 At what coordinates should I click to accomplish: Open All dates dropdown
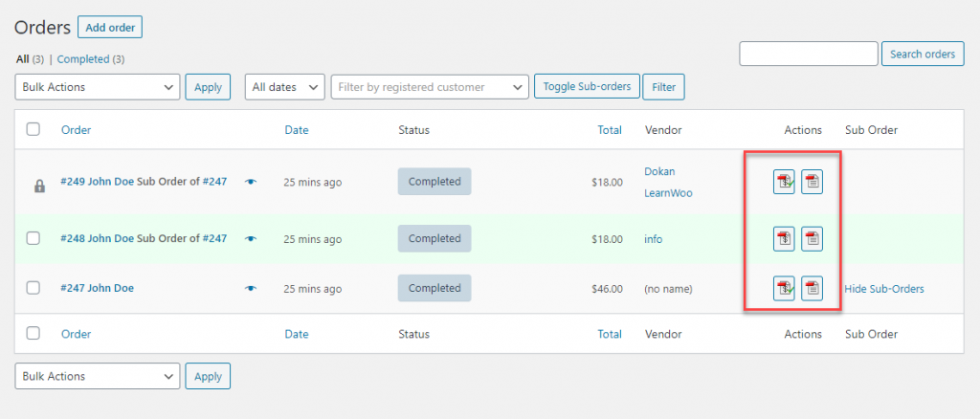(285, 87)
